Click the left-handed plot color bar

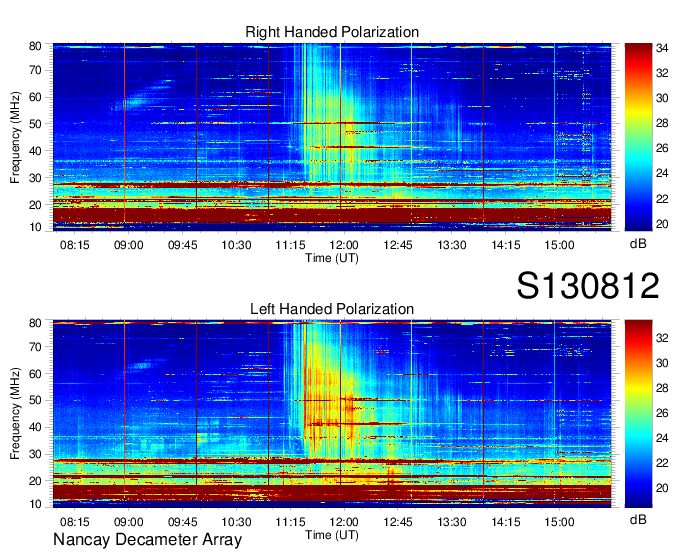pyautogui.click(x=638, y=414)
